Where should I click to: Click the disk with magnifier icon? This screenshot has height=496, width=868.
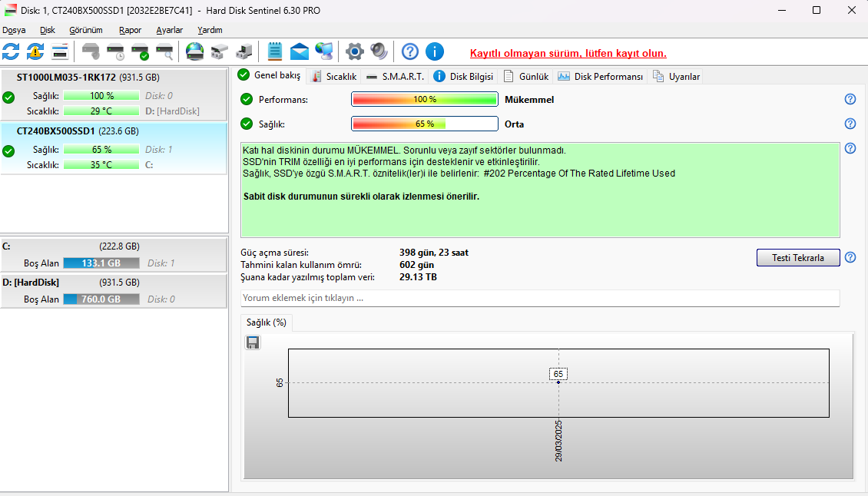[x=164, y=51]
